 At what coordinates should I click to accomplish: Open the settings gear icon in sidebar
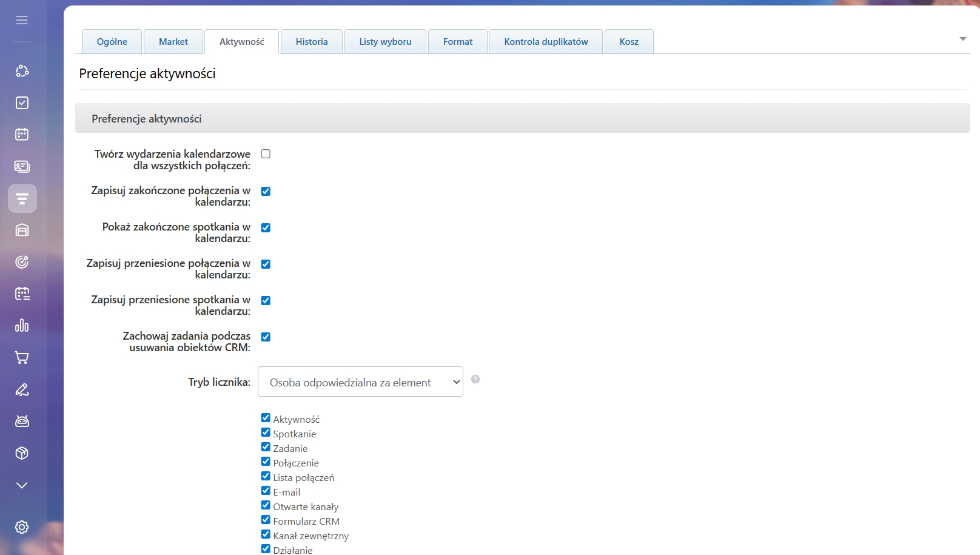tap(22, 527)
